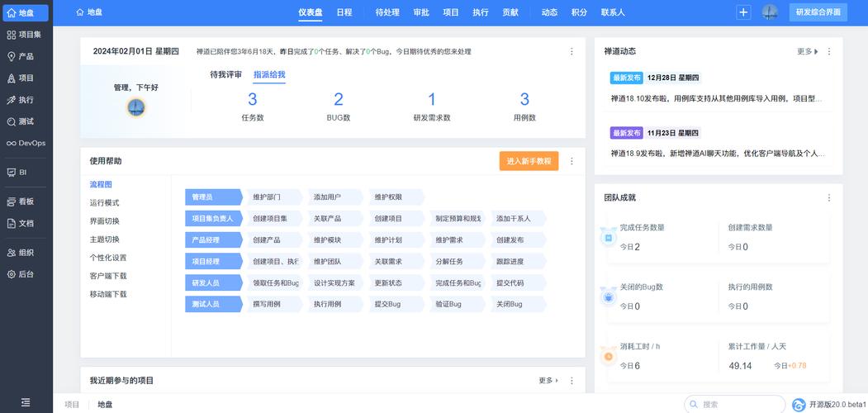Select 流程图 in help list
The image size is (868, 413).
click(x=101, y=184)
